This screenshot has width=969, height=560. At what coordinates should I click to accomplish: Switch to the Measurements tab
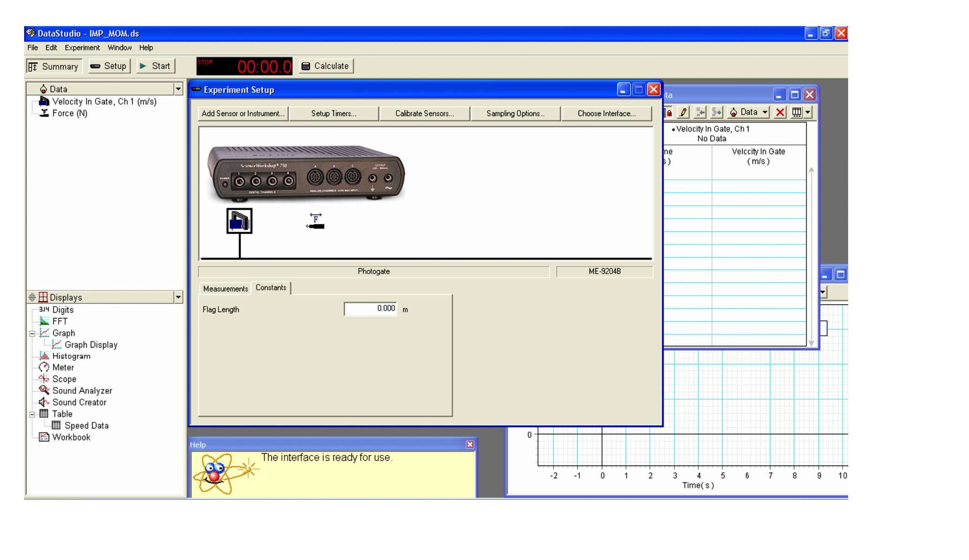(225, 289)
